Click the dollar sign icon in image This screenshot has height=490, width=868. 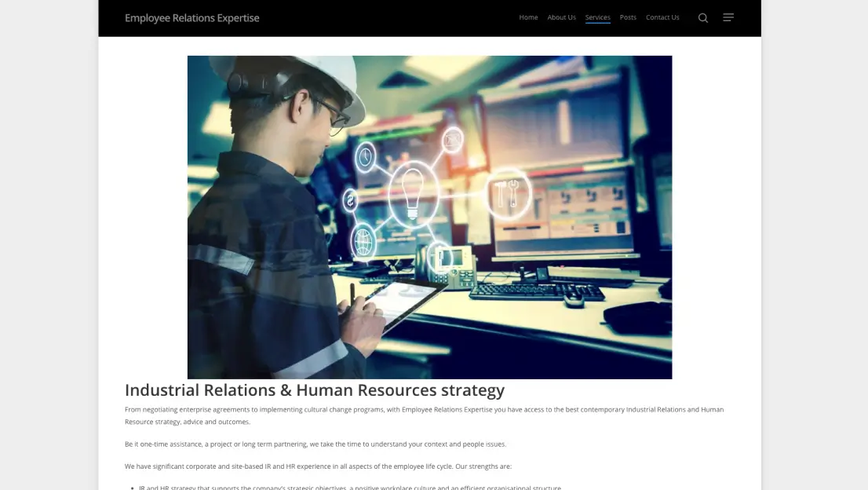point(351,200)
